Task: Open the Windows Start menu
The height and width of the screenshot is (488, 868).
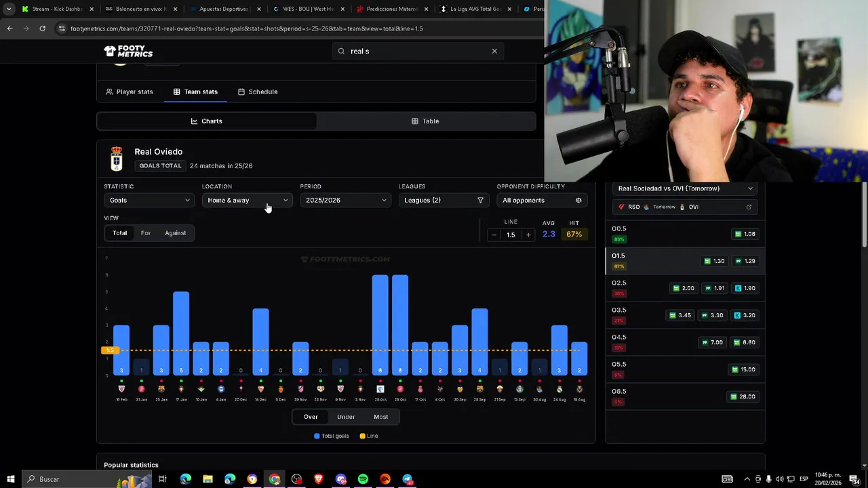Action: click(10, 479)
